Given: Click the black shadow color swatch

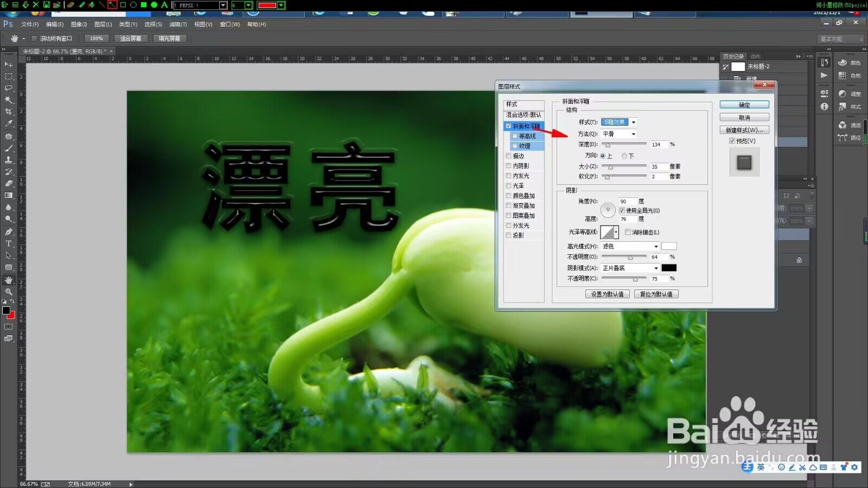Looking at the screenshot, I should click(669, 268).
